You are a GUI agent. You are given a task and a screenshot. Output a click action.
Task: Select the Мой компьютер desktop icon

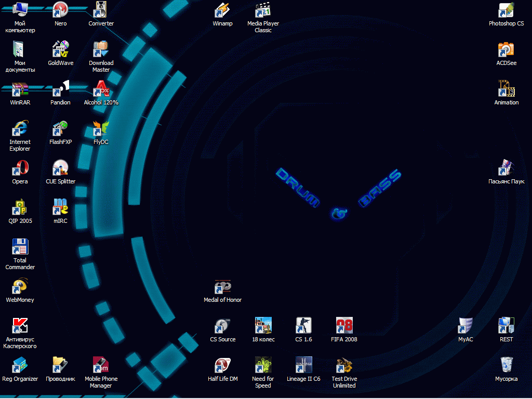point(20,9)
